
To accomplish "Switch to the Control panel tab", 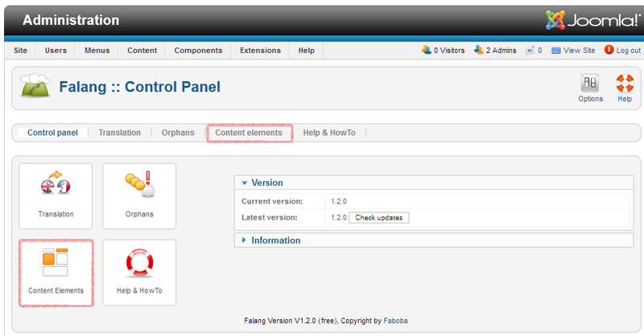I will [52, 133].
